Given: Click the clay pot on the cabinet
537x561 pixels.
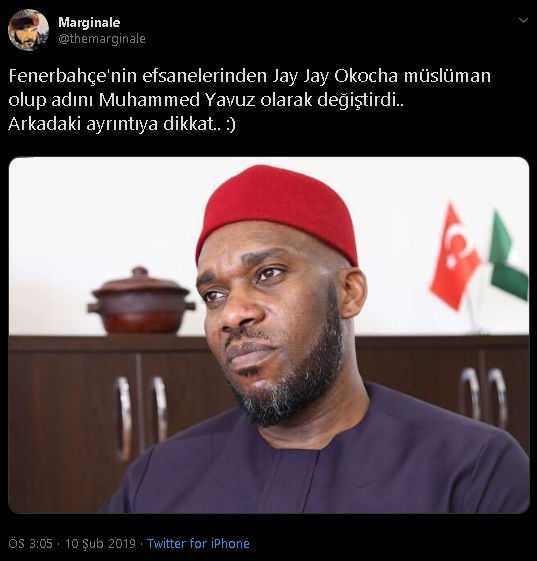Looking at the screenshot, I should coord(141,301).
